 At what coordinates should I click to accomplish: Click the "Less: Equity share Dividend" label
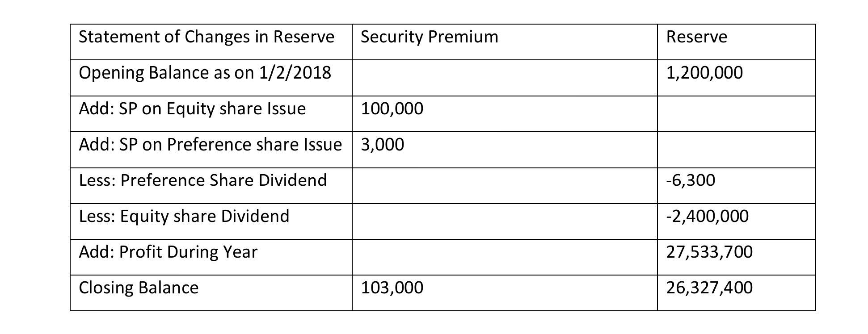184,217
